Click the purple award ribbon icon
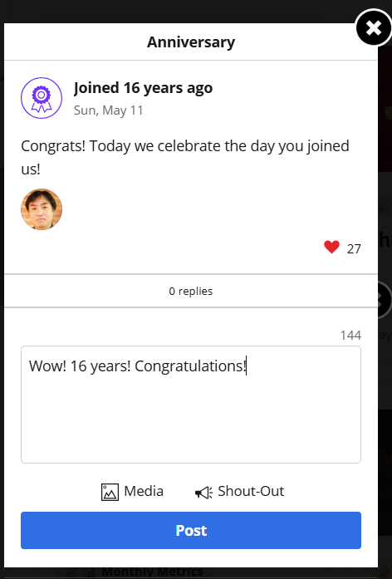 tap(42, 98)
